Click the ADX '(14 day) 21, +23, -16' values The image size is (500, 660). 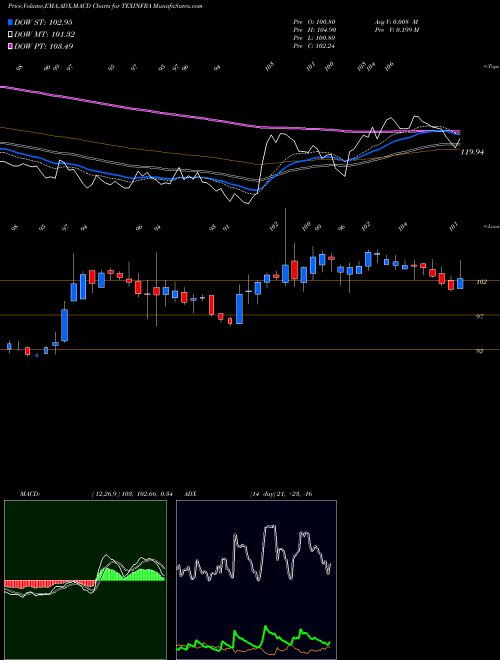tap(280, 494)
